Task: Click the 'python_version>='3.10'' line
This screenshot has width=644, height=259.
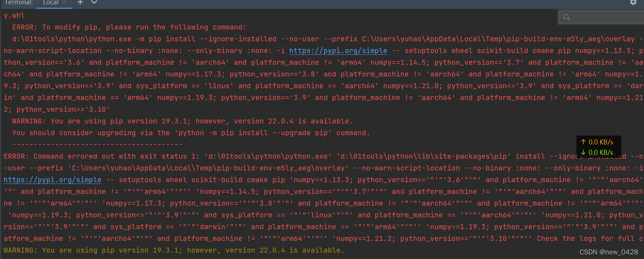Action: click(57, 110)
